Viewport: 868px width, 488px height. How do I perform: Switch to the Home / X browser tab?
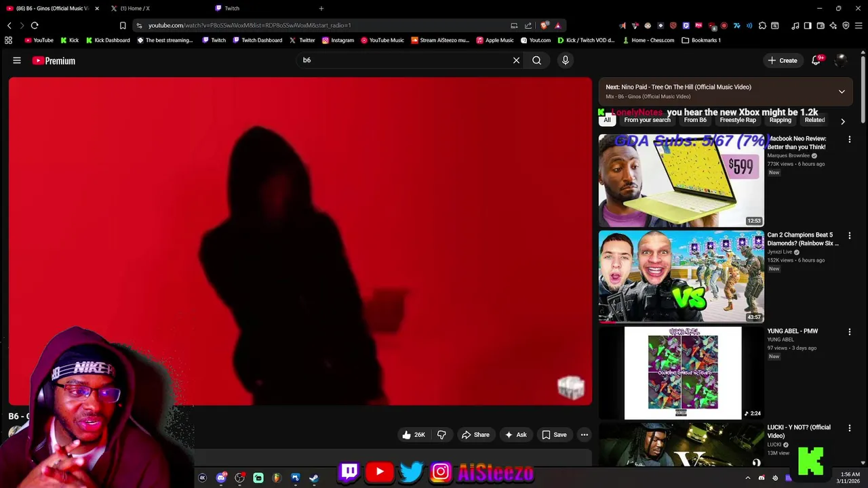[157, 8]
